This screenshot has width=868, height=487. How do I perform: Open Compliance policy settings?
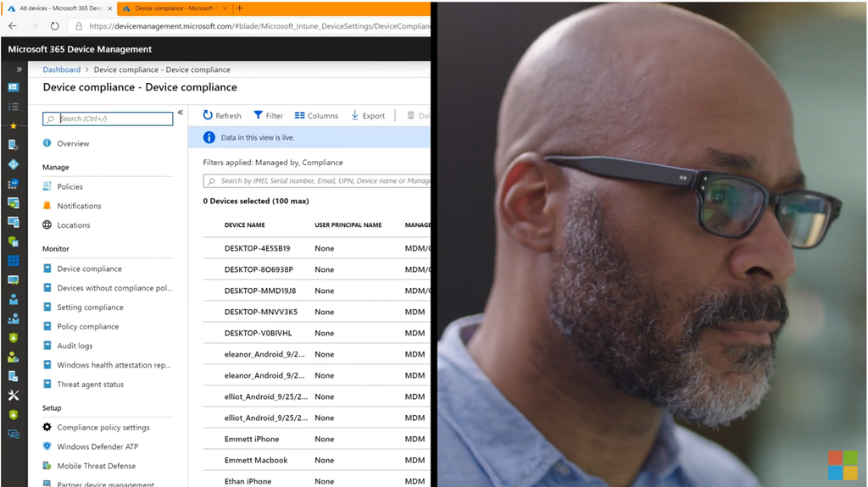[x=103, y=428]
